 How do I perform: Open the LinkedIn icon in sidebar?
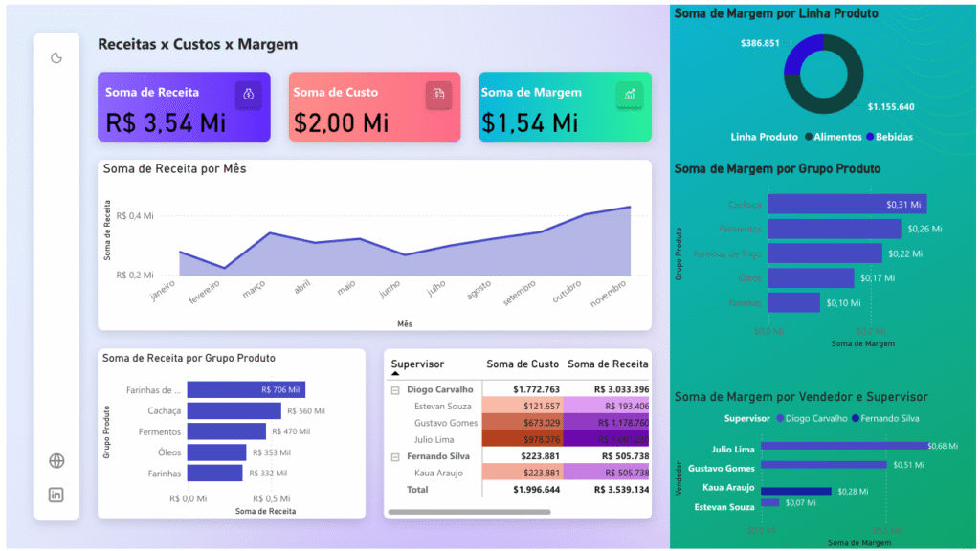click(x=56, y=495)
